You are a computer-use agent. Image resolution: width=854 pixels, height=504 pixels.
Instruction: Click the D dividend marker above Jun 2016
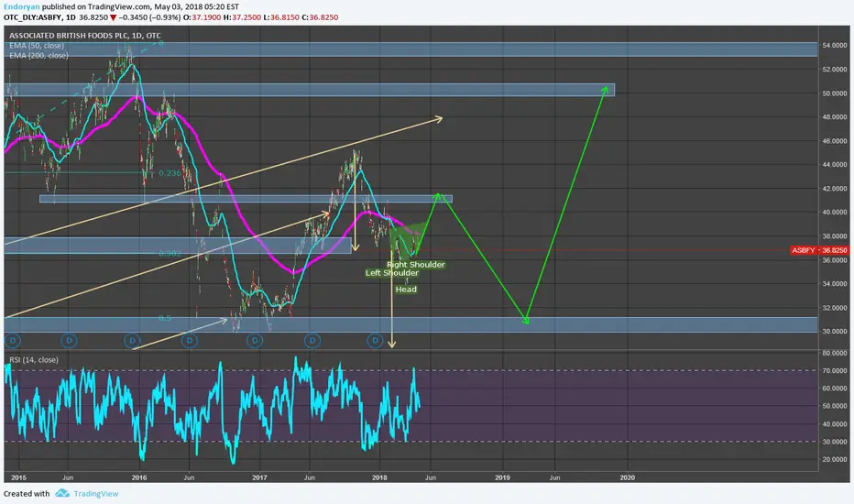pos(190,341)
